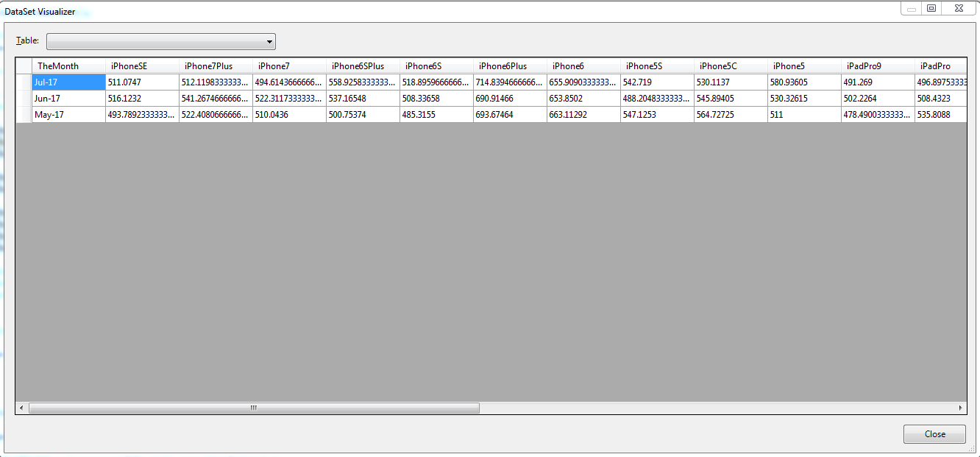
Task: Click the cell containing 510.0436
Action: 289,115
